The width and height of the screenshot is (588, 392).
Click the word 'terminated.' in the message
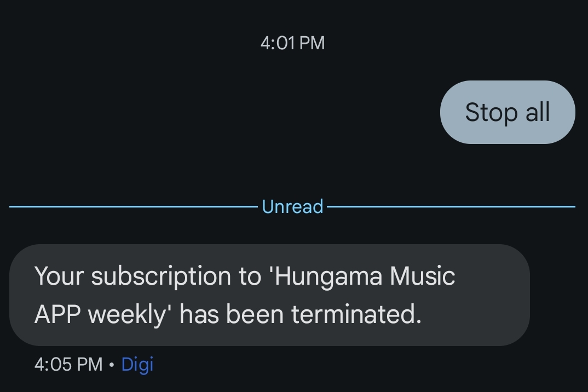(x=356, y=314)
